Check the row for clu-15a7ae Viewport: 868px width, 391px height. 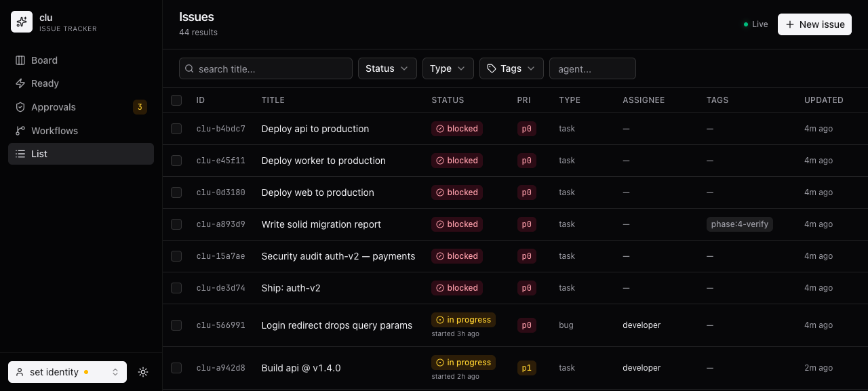(176, 256)
